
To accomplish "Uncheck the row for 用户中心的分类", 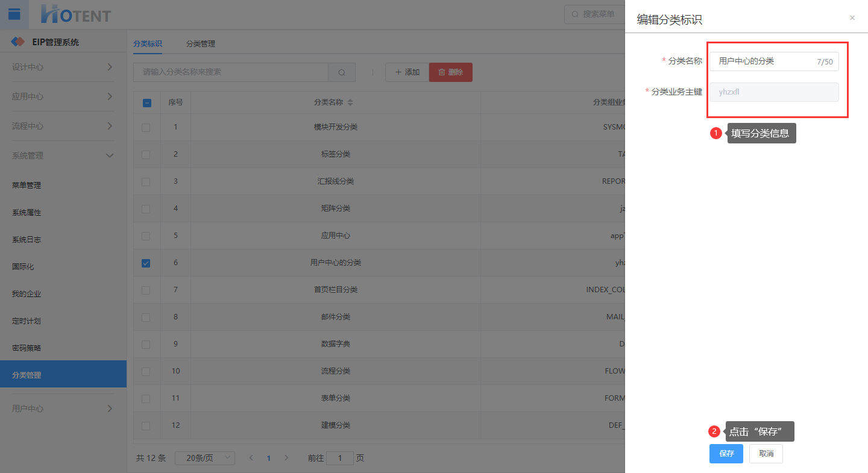I will 146,263.
